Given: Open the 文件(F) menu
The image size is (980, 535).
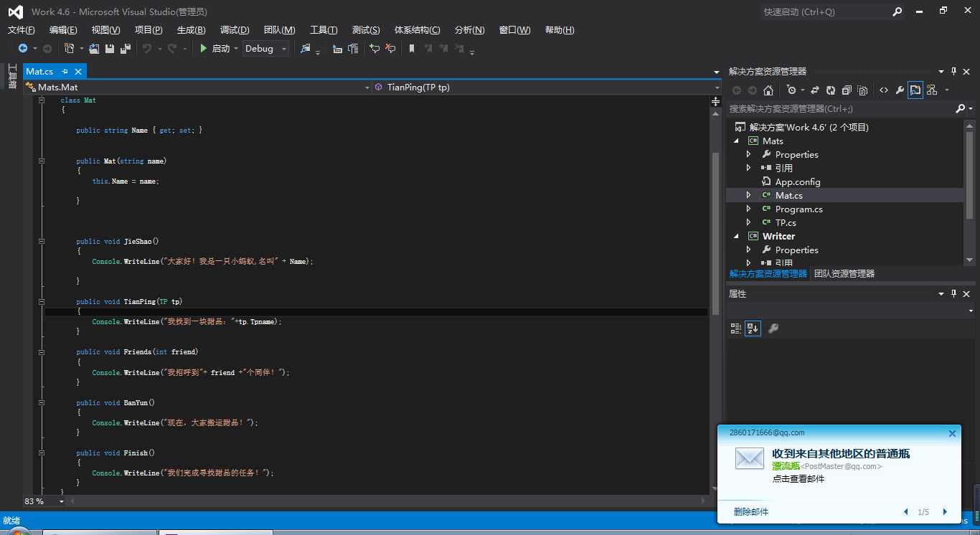Looking at the screenshot, I should 21,29.
